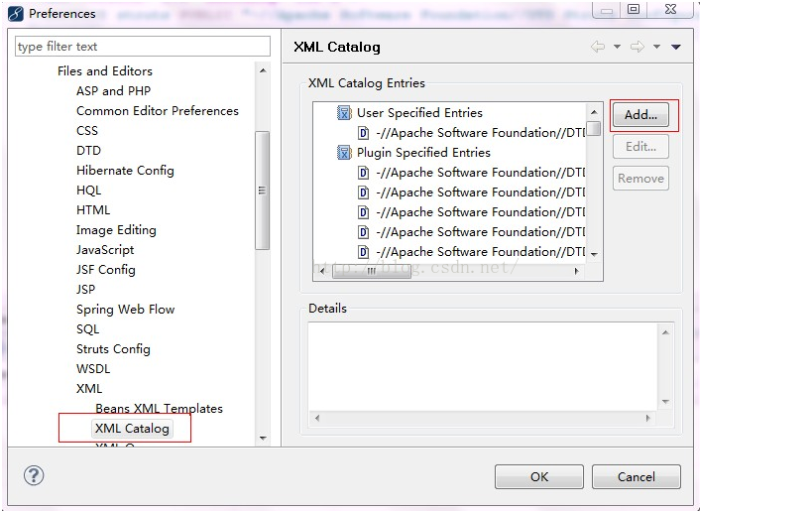
Task: Dismiss dialog with Cancel button
Action: [636, 476]
